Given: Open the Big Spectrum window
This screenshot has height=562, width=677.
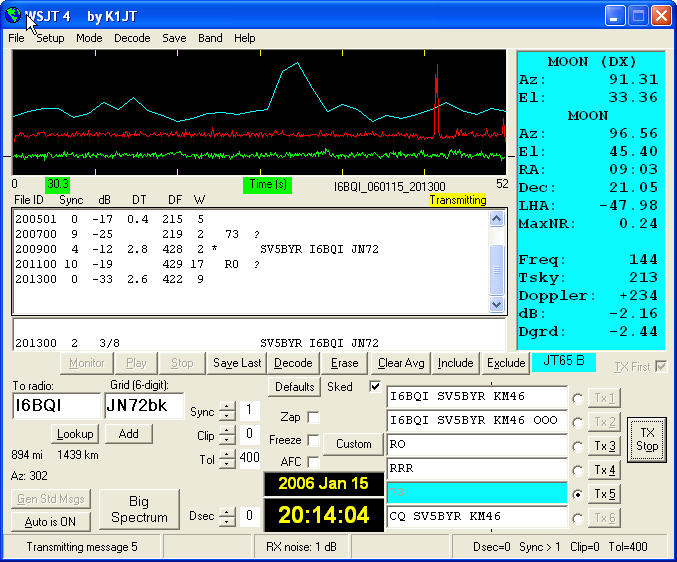Looking at the screenshot, I should coord(139,509).
